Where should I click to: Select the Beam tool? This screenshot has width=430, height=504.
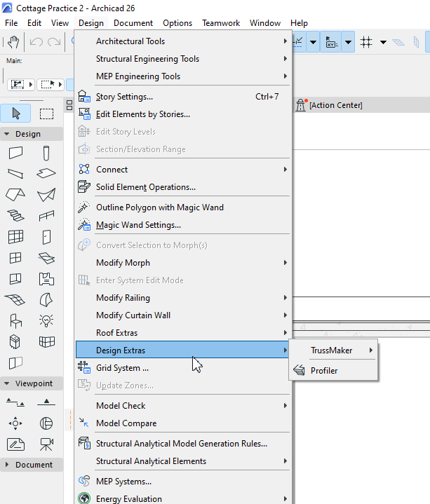coord(15,174)
